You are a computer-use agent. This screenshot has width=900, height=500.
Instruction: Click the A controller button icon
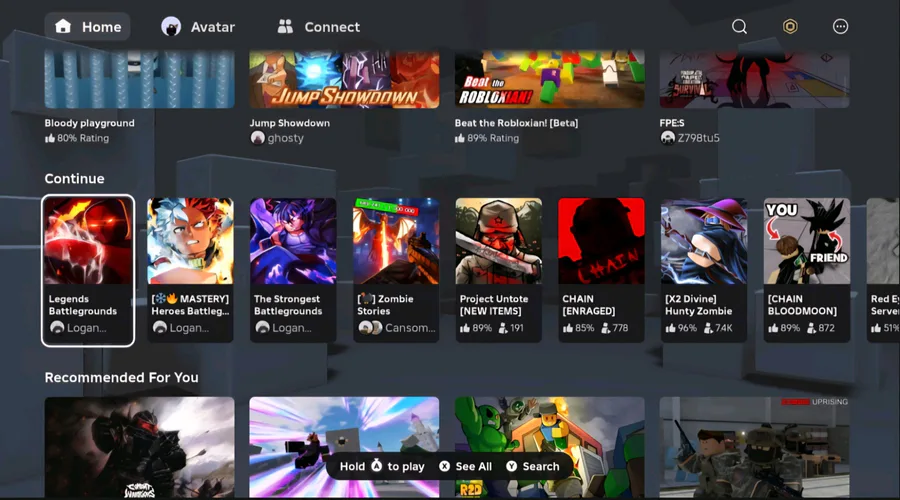[x=377, y=466]
